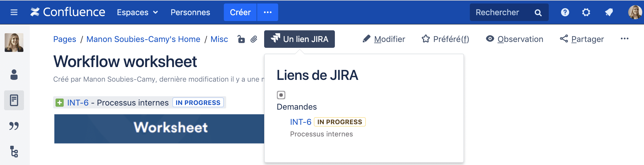Open the space avatar in sidebar
Screen dimensions: 644x165
coord(14,43)
